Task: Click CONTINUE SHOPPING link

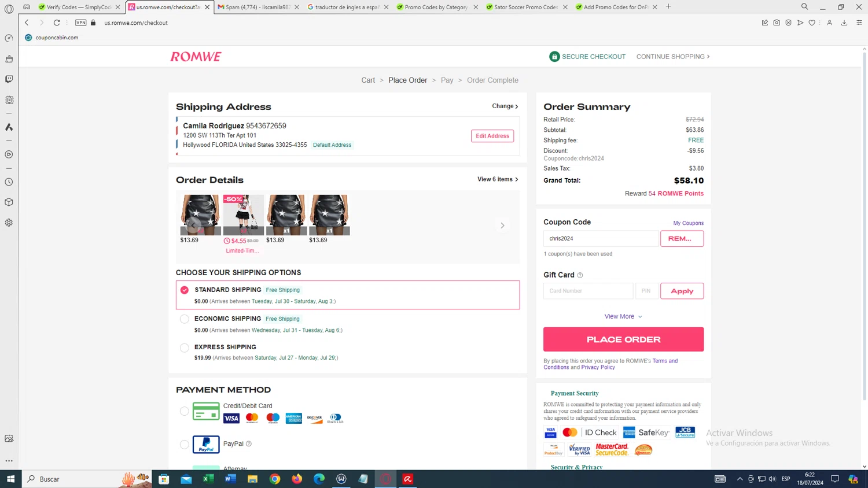Action: coord(673,57)
